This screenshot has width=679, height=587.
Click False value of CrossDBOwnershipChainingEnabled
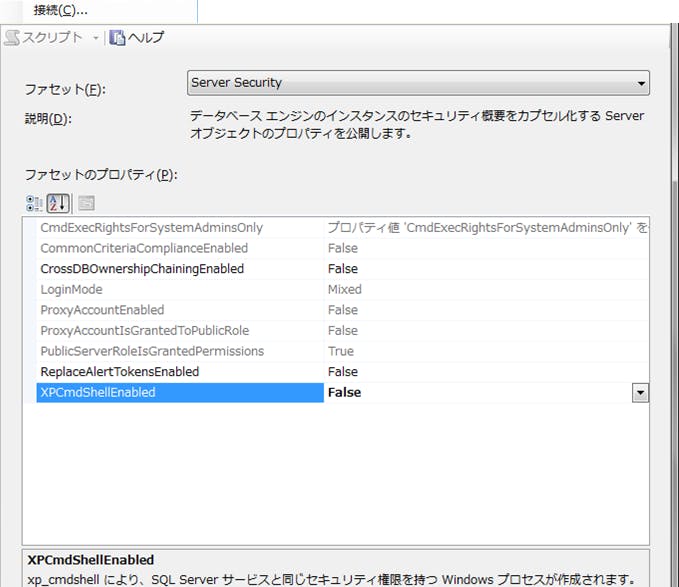(343, 269)
